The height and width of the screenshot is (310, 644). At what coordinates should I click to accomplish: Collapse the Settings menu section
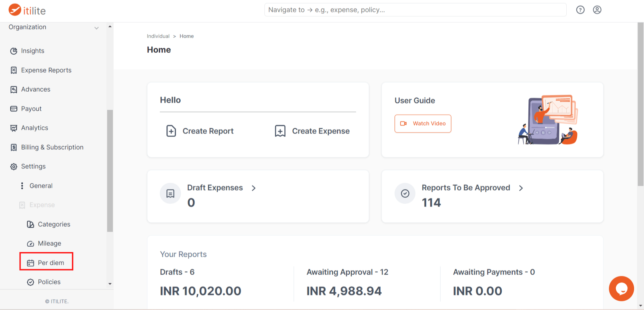pos(33,167)
